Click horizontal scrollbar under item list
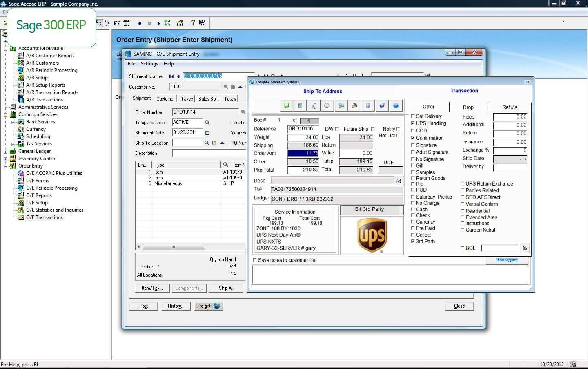The height and width of the screenshot is (369, 588). (x=173, y=247)
